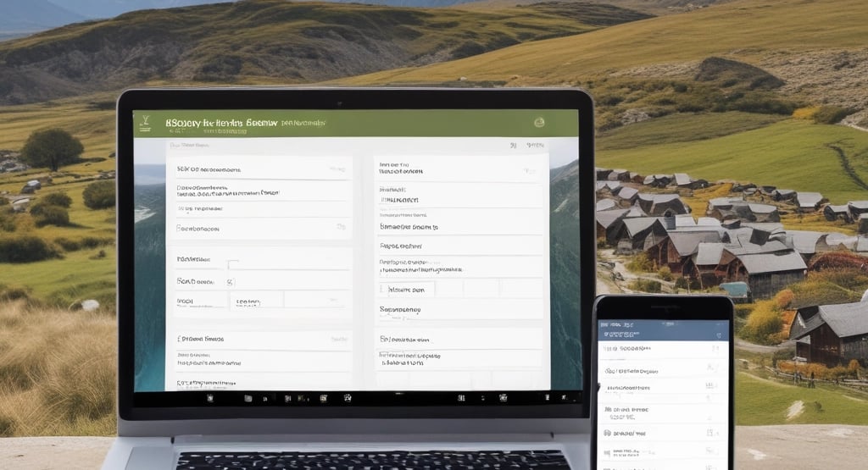Click the leftmost icon in the laptop's bottom taskbar
The image size is (868, 470).
[x=210, y=397]
